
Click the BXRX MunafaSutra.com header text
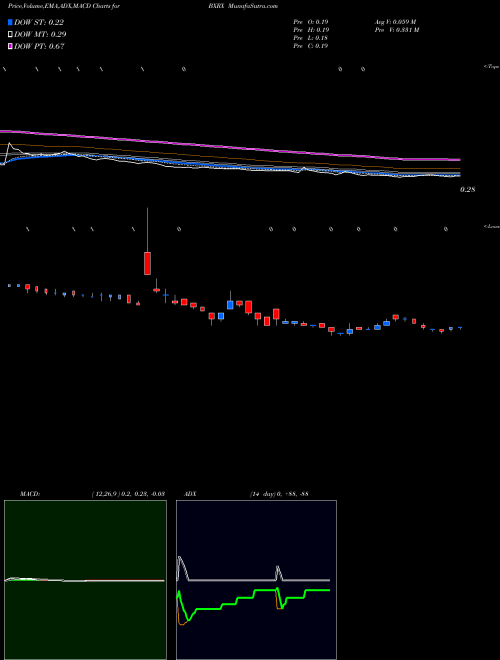243,6
